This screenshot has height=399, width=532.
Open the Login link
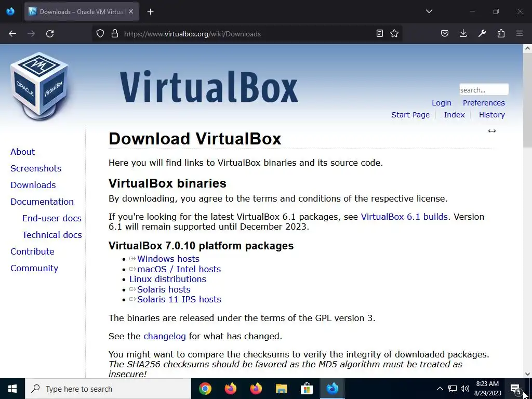point(442,103)
